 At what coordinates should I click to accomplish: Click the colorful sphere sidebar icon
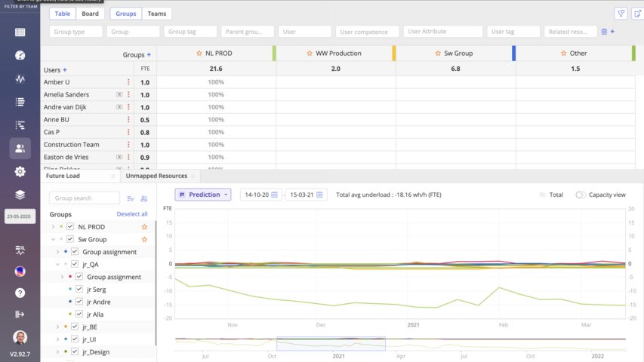click(20, 271)
